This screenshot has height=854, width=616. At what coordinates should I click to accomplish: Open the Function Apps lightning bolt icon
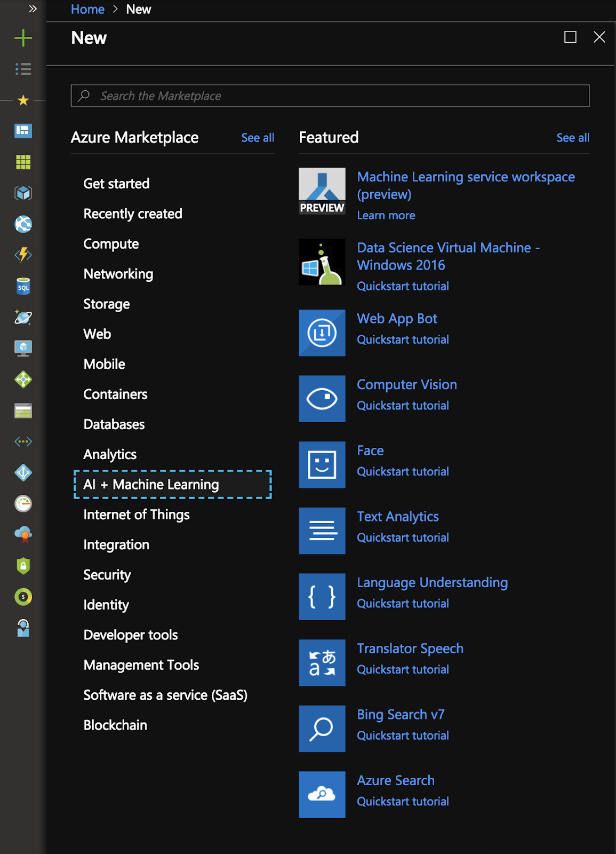(23, 255)
